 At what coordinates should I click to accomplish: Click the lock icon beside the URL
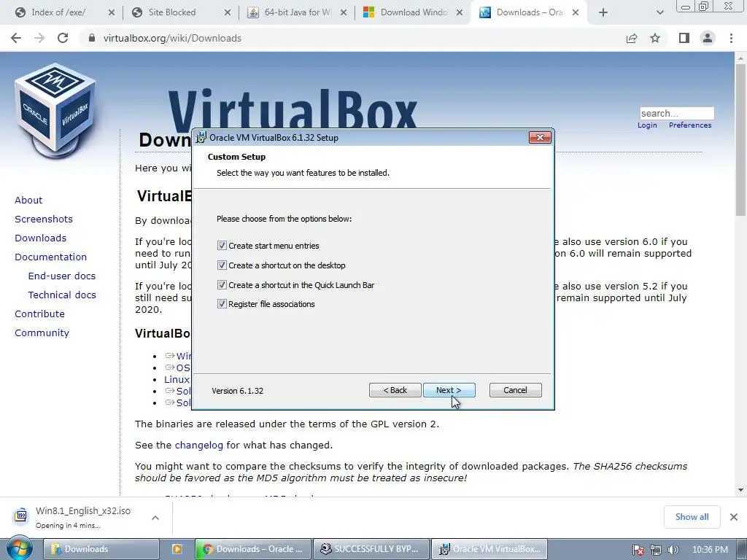click(92, 38)
